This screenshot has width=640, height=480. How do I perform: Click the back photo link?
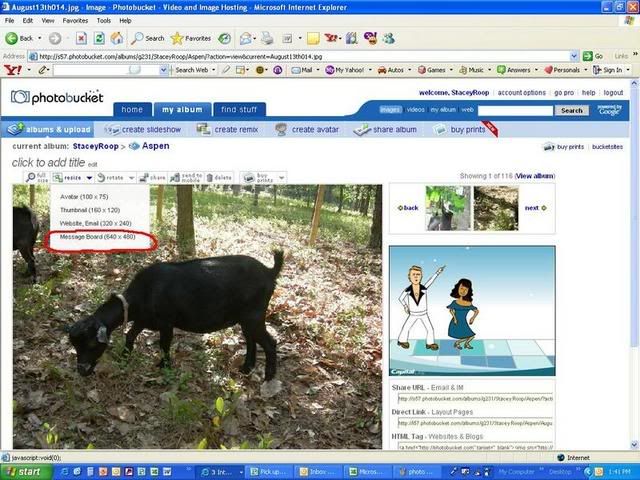pyautogui.click(x=408, y=208)
